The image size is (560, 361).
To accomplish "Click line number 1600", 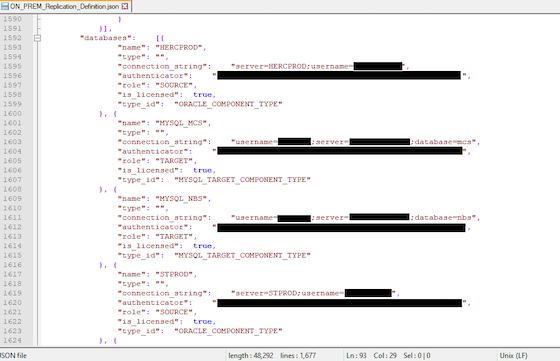I will pyautogui.click(x=12, y=114).
